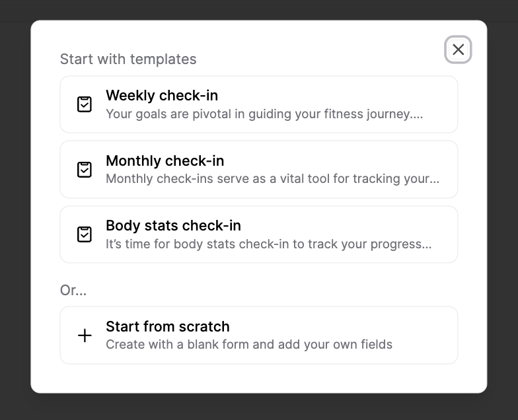Click the Monthly check-in clipboard icon
Image resolution: width=518 pixels, height=420 pixels.
[85, 170]
